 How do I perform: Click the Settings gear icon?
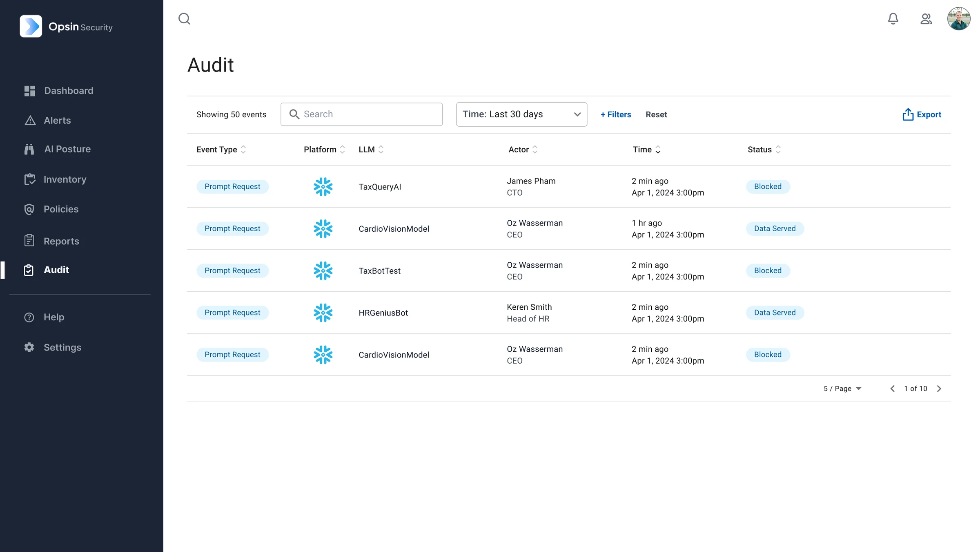(29, 347)
